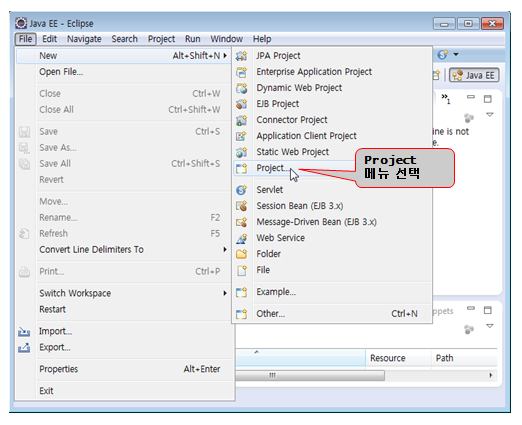Image resolution: width=522 pixels, height=425 pixels.
Task: Maximize the upper right view panel
Action: coord(488,99)
